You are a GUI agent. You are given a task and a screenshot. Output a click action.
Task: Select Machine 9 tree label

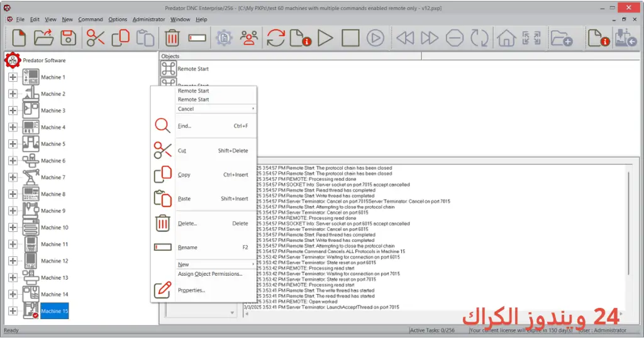pos(53,211)
